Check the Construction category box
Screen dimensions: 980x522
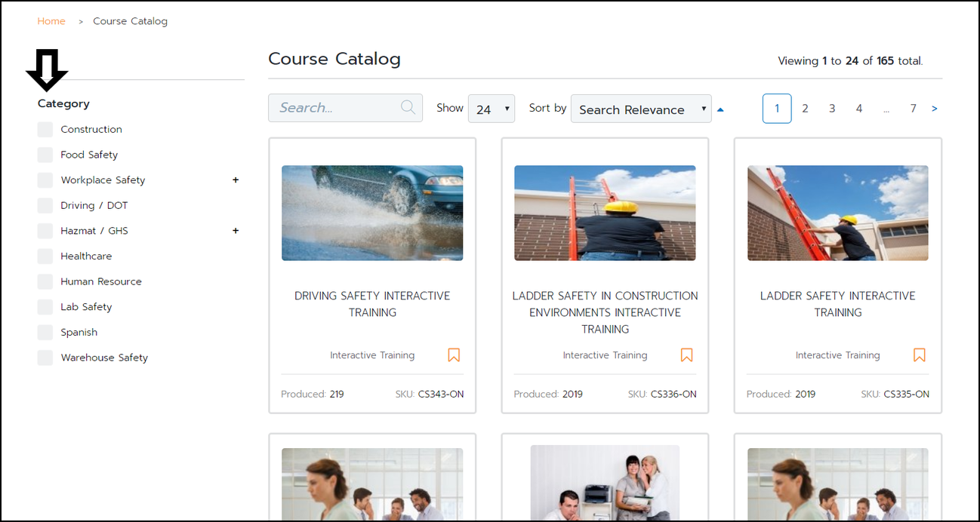[x=45, y=129]
